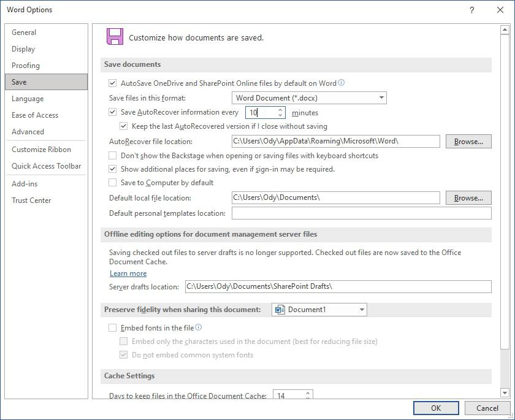Open Customize Ribbon settings
Viewport: 515px width, 420px height.
pos(47,150)
